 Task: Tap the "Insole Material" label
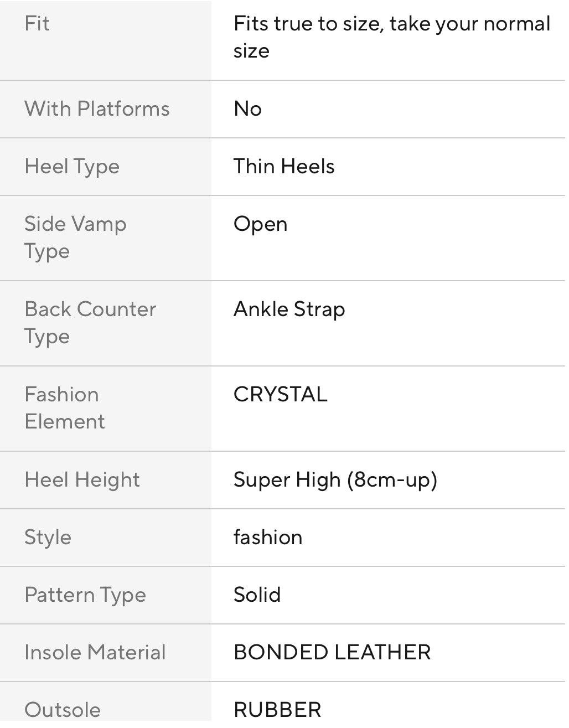(95, 653)
